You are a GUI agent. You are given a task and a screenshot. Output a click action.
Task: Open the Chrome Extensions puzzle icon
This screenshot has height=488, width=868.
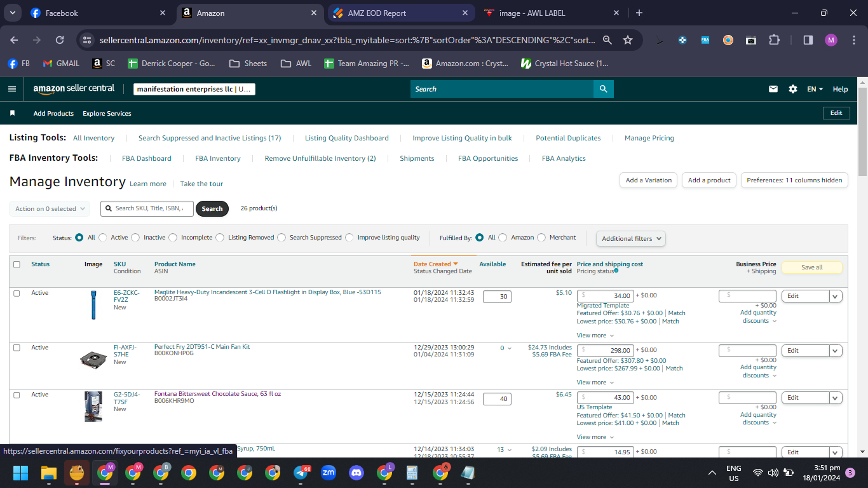click(x=774, y=40)
